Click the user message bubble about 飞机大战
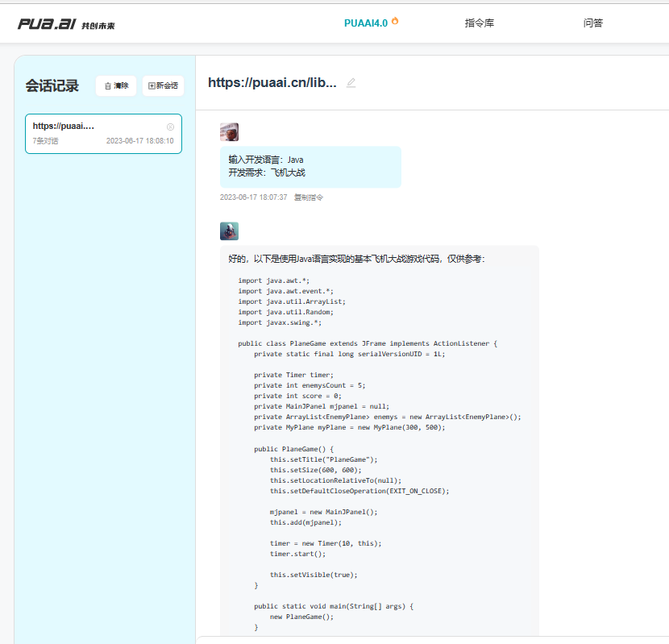Viewport: 669px width, 644px height. tap(310, 166)
